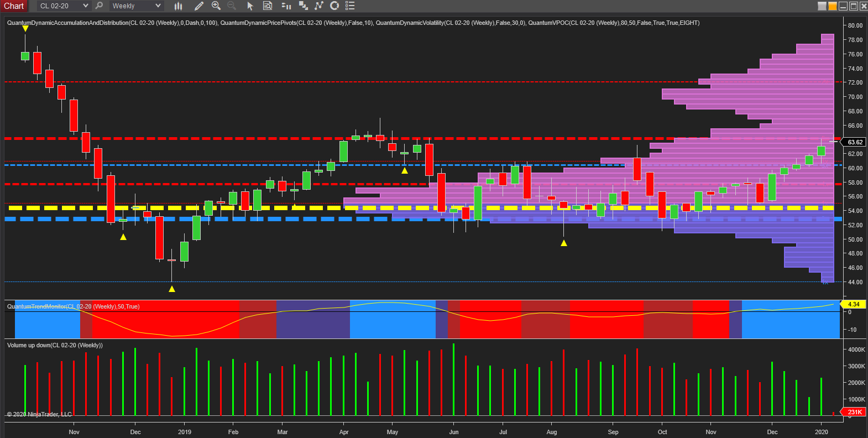The width and height of the screenshot is (868, 438).
Task: Select the Volume up down panel label
Action: pos(55,345)
